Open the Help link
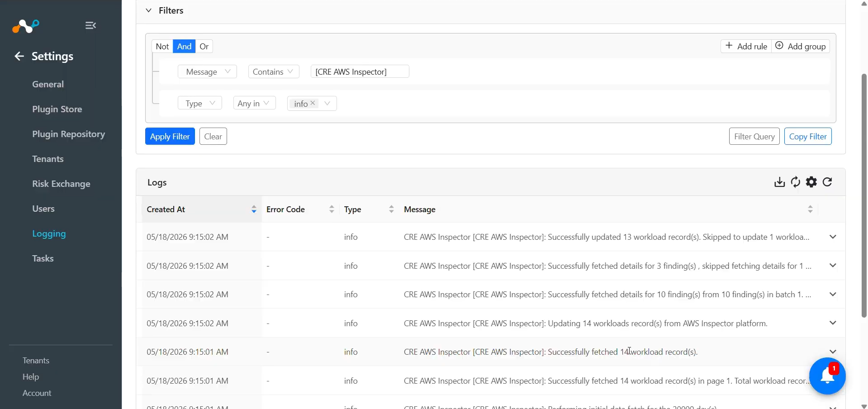This screenshot has height=409, width=868. point(31,377)
